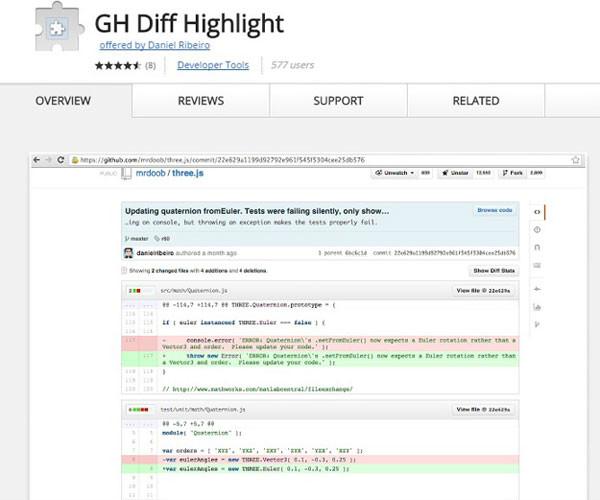Open the mrdoob user link
Viewport: 600px width, 500px height.
click(151, 173)
